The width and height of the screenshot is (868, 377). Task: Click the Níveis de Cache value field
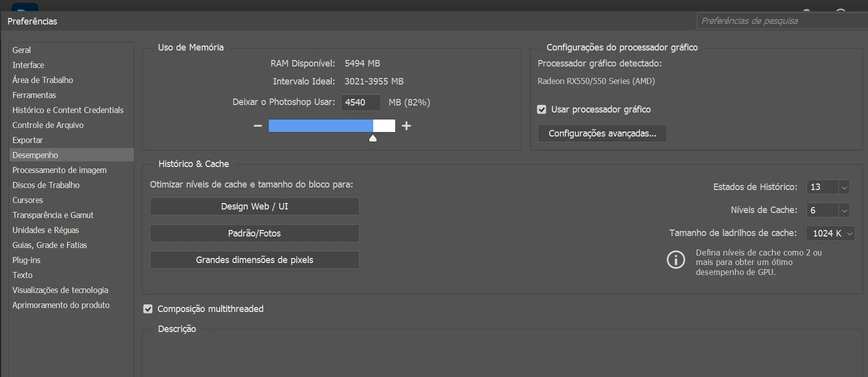pyautogui.click(x=822, y=210)
